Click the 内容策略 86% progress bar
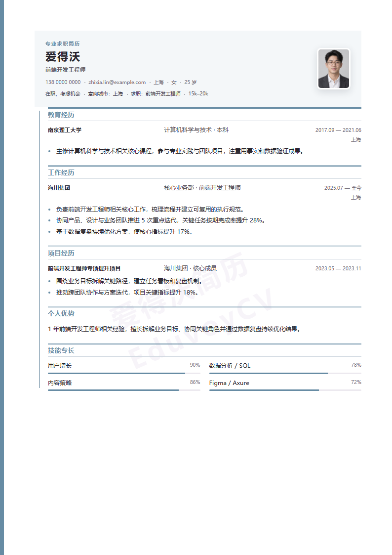 124,390
